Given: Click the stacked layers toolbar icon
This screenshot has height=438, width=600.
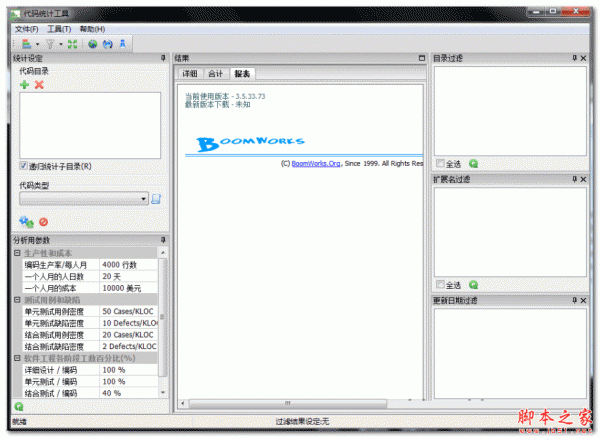Looking at the screenshot, I should (x=26, y=44).
